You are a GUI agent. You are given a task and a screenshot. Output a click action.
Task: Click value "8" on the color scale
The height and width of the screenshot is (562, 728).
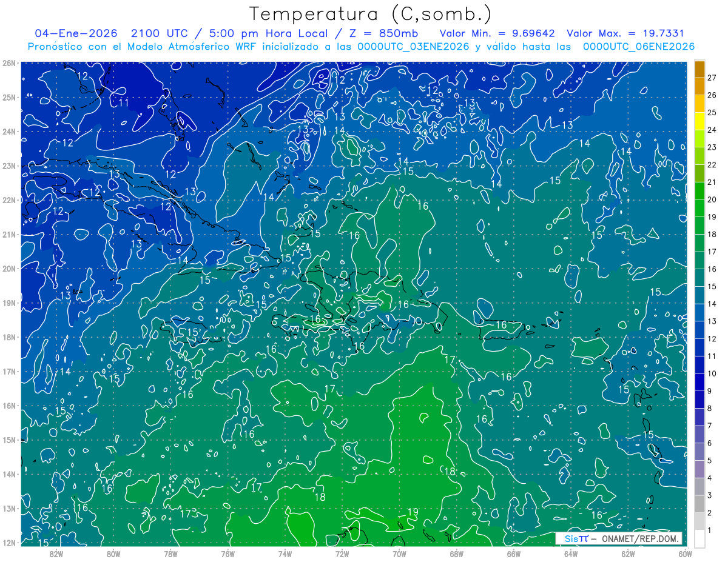pyautogui.click(x=710, y=409)
